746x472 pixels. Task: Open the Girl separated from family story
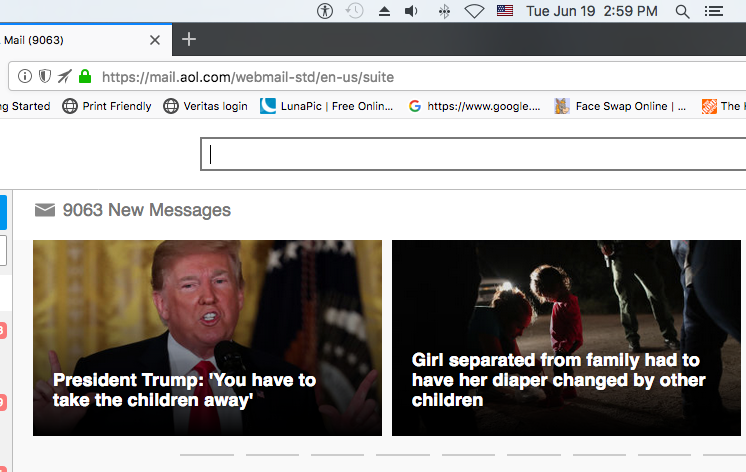pyautogui.click(x=566, y=338)
